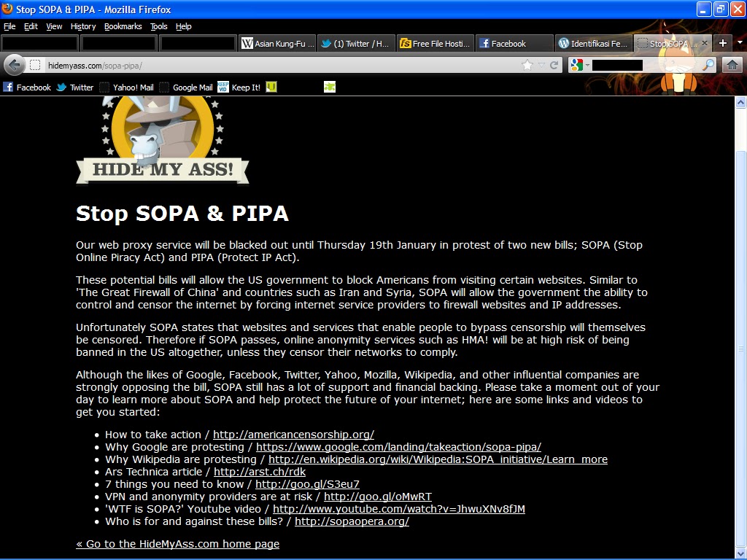
Task: Open the File menu
Action: point(9,26)
